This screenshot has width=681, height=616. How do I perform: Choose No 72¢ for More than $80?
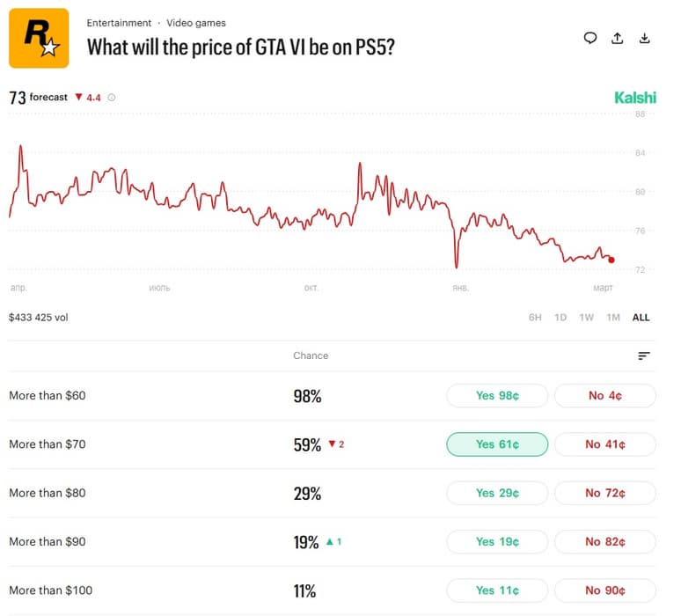pyautogui.click(x=605, y=493)
